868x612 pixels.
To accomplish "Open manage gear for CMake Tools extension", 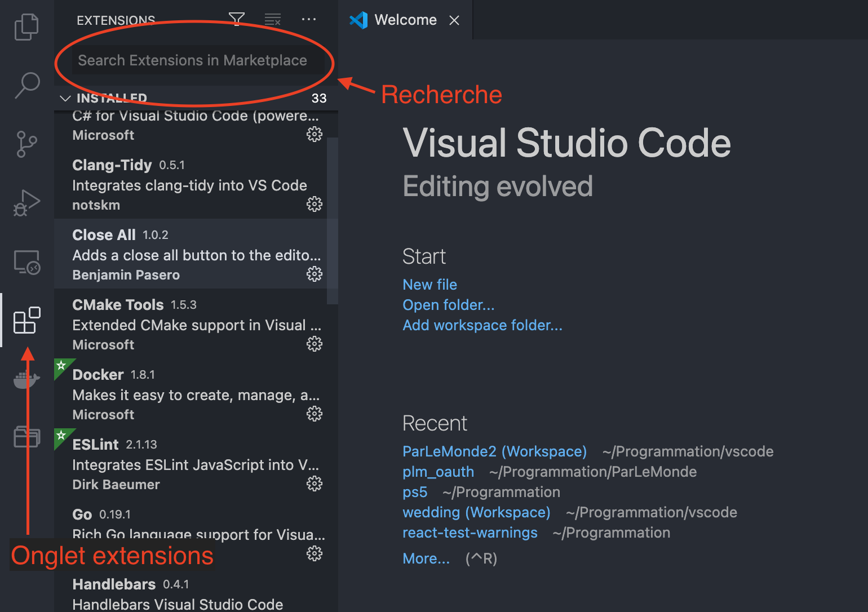I will pos(315,344).
